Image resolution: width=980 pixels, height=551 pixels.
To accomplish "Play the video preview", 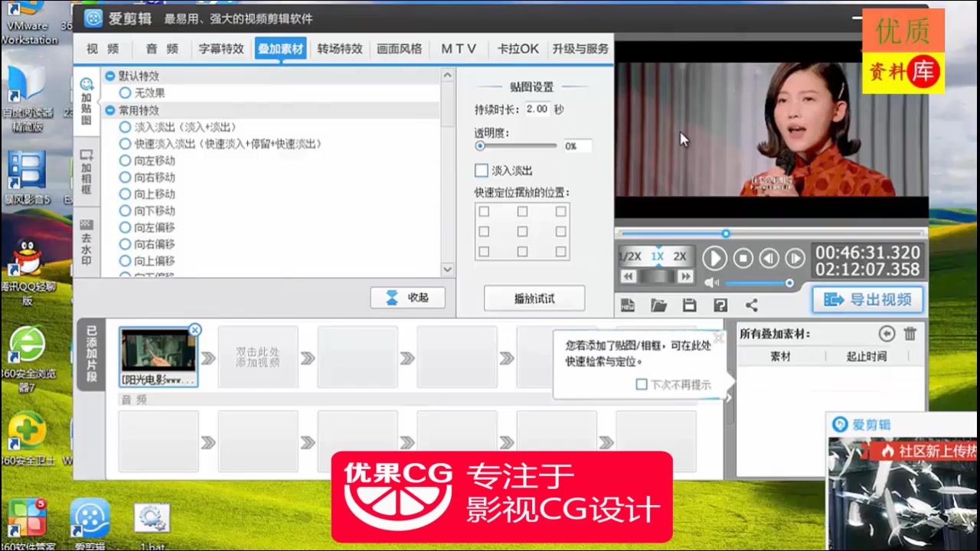I will coord(714,259).
